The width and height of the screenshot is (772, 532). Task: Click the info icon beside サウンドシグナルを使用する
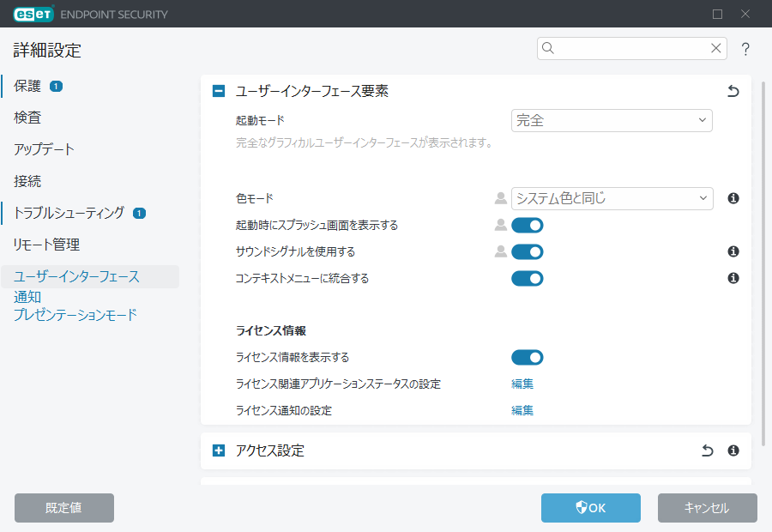click(732, 251)
